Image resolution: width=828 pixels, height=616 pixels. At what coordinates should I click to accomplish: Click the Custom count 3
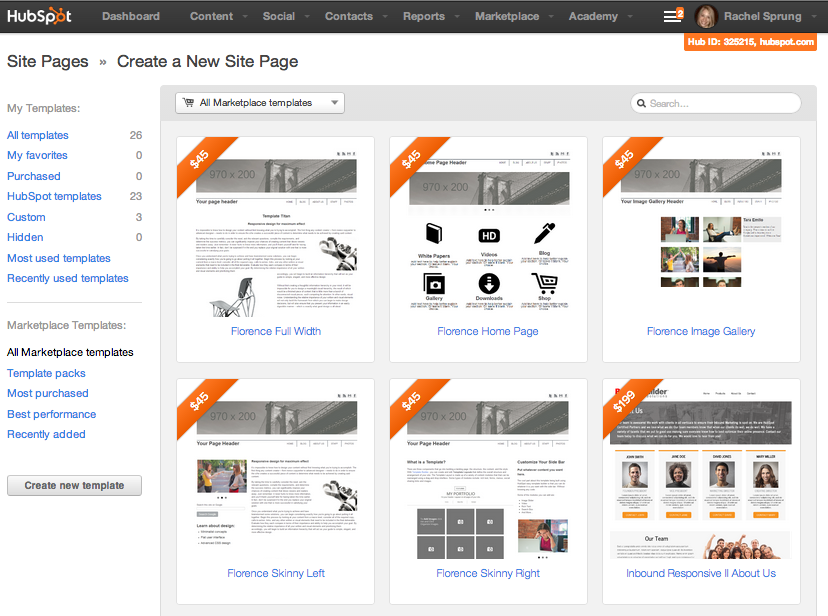(139, 217)
